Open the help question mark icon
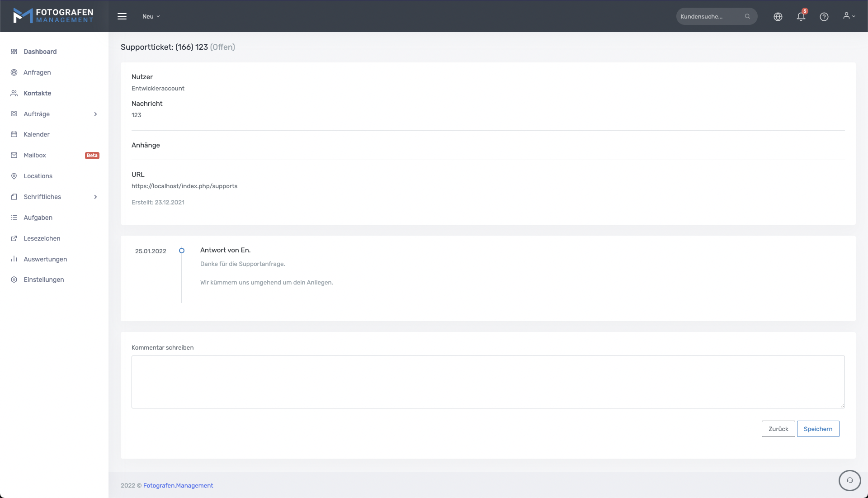The width and height of the screenshot is (868, 498). coord(824,17)
